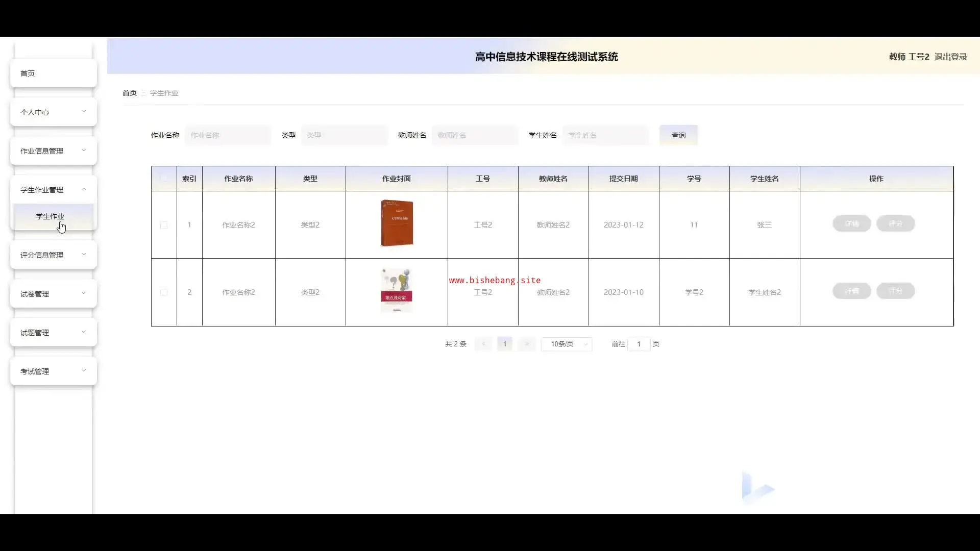Click the 查询 search button

tap(678, 135)
